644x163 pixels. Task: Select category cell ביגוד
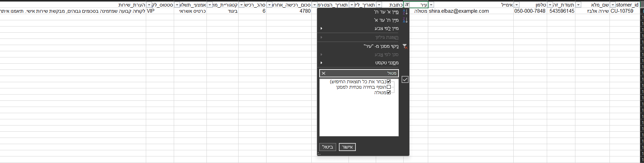[222, 11]
